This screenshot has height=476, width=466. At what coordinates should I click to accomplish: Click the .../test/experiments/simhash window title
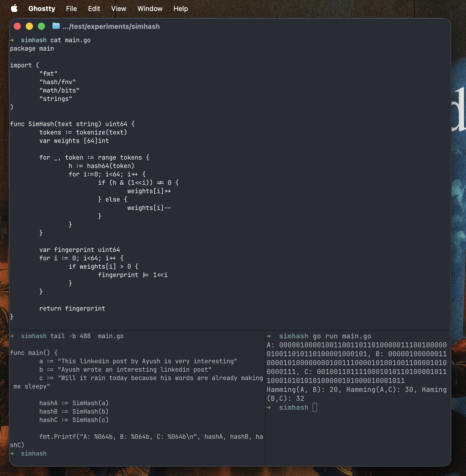[x=111, y=26]
